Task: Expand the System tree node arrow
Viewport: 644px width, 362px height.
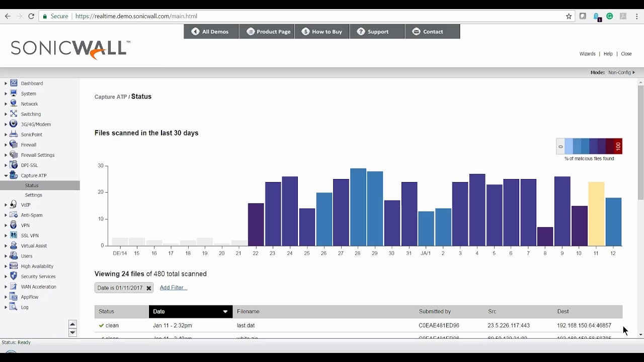Action: (x=6, y=94)
